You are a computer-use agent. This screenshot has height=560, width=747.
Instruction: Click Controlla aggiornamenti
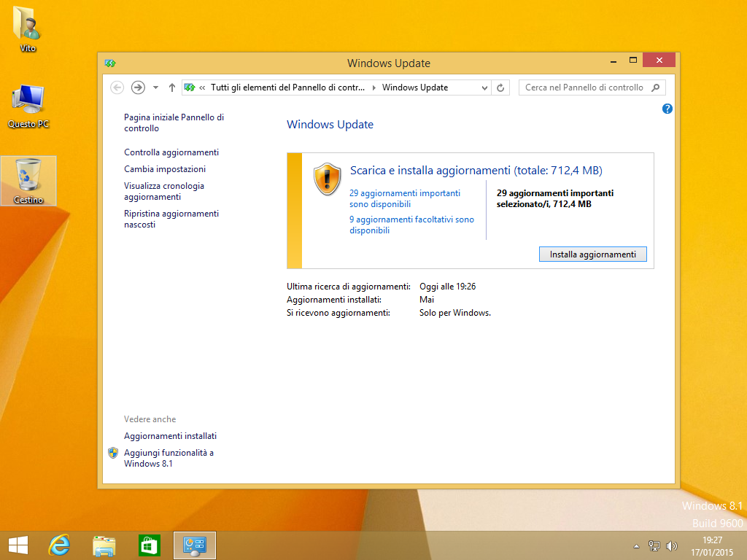click(171, 152)
